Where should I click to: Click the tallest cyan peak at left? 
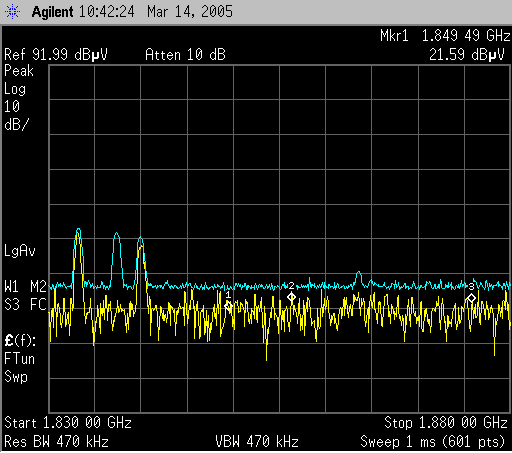pos(78,230)
